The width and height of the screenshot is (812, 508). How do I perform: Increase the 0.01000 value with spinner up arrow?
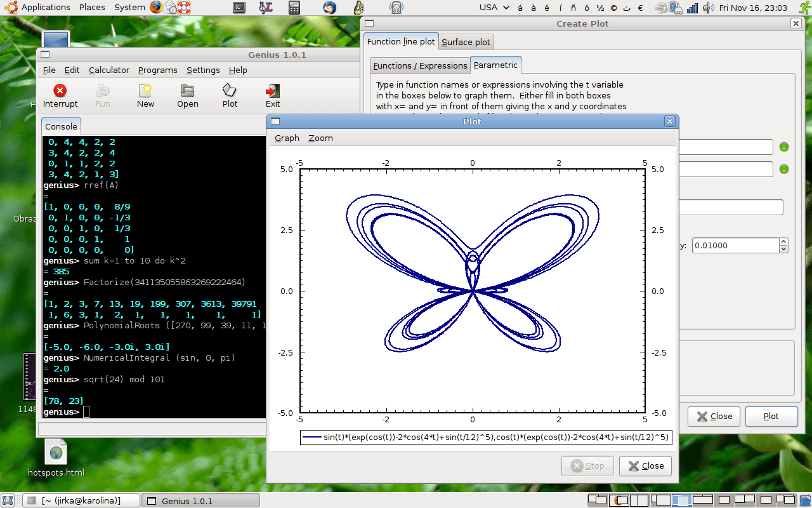782,242
